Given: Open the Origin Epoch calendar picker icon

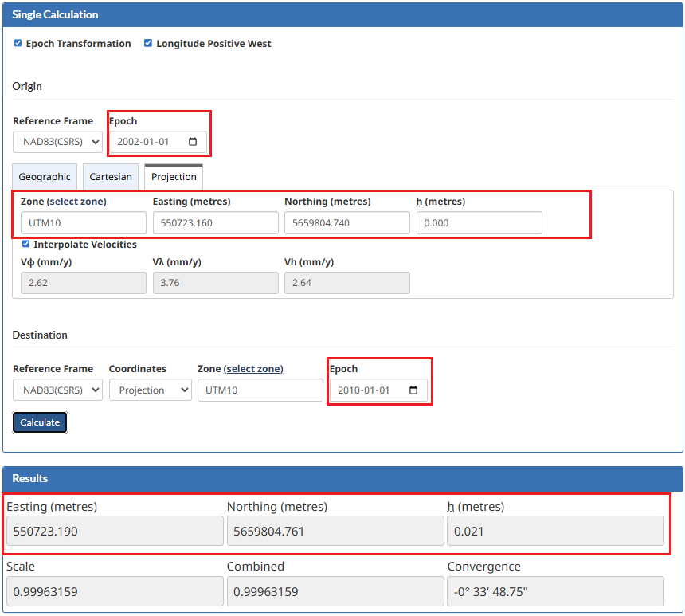Looking at the screenshot, I should (193, 143).
